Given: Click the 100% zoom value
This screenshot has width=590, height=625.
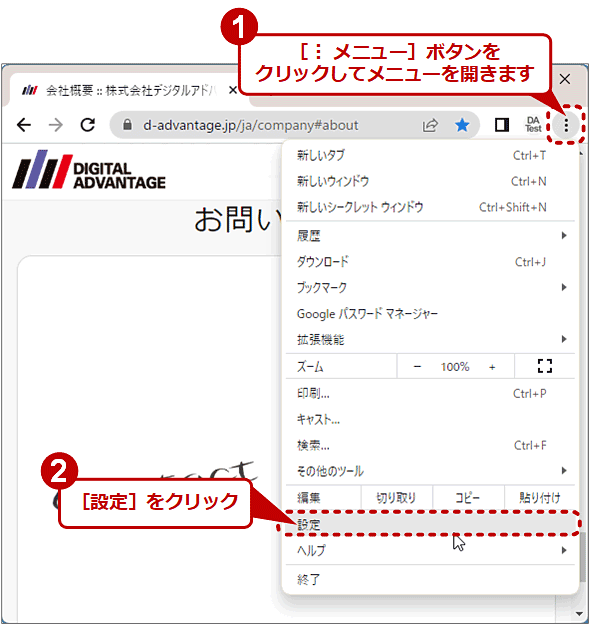Looking at the screenshot, I should pyautogui.click(x=455, y=367).
